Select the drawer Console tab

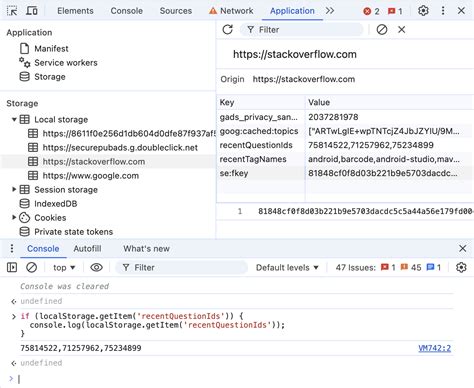point(43,248)
